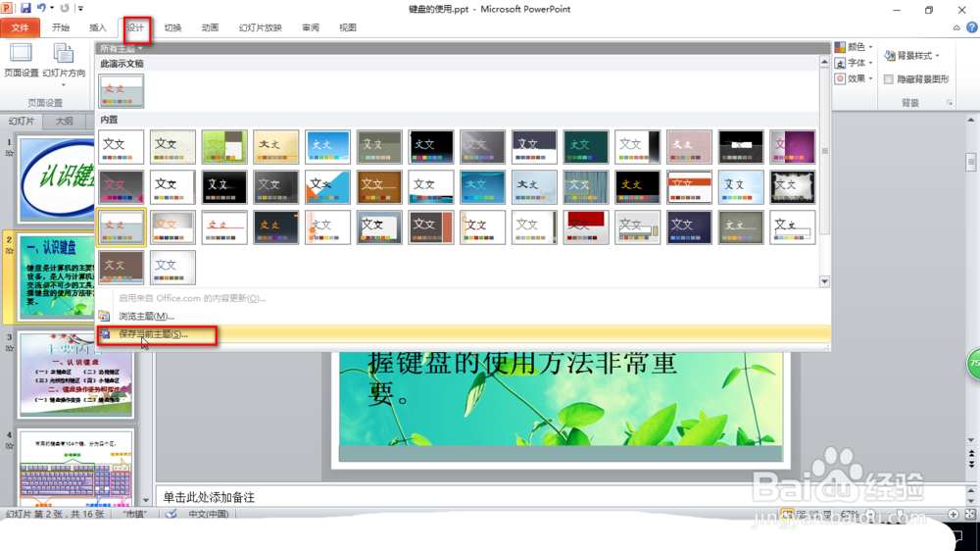This screenshot has height=551, width=980.
Task: Open slide 3 thumbnail 主要内容
Action: coord(75,374)
